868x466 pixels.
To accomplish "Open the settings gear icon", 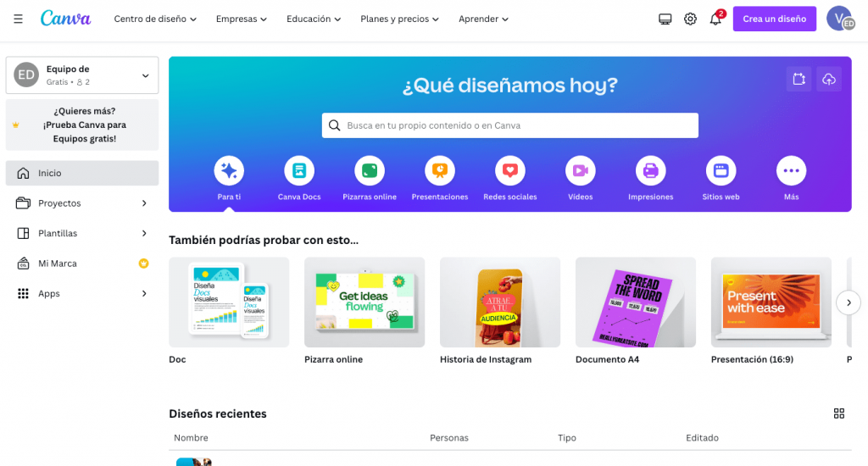I will 690,19.
